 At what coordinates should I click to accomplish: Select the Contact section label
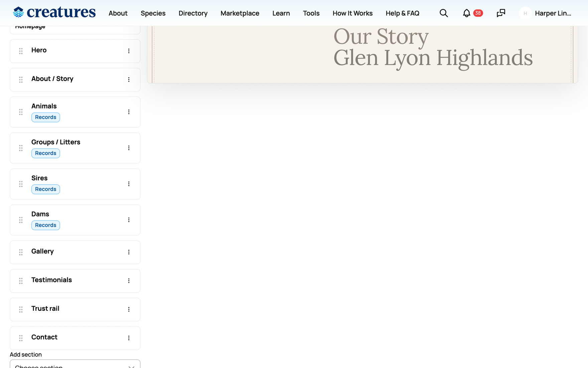coord(44,337)
